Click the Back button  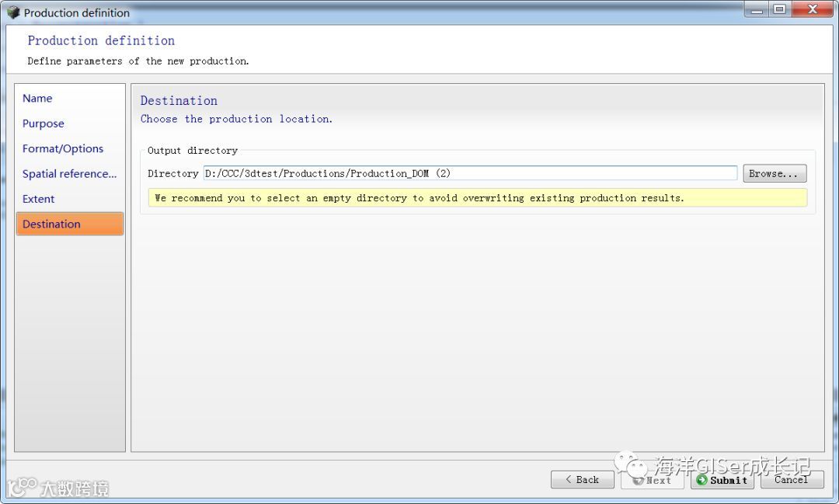pyautogui.click(x=582, y=479)
